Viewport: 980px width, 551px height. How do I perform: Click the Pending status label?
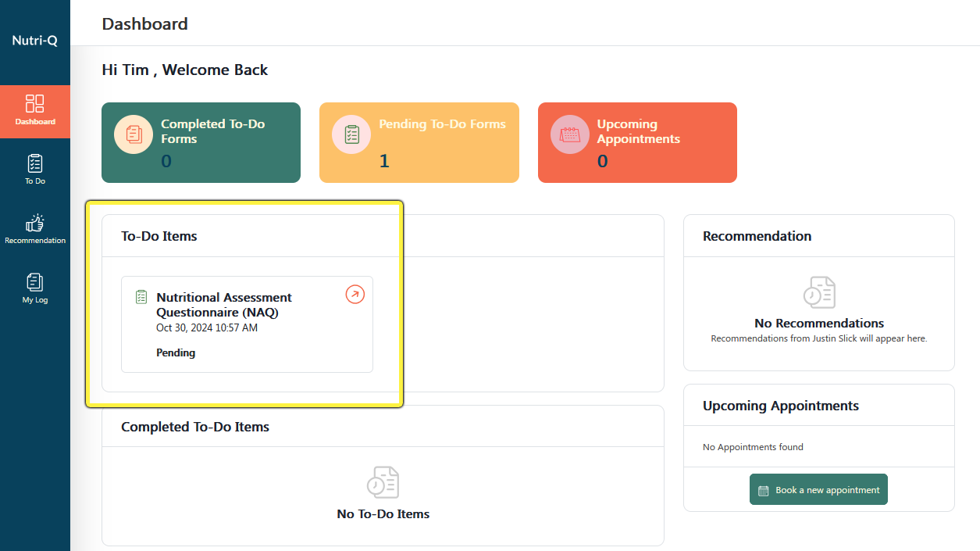[176, 352]
